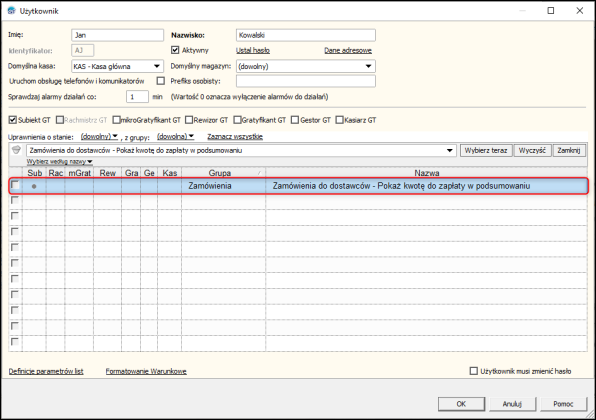596x420 pixels.
Task: Click the Użytkownik window title icon
Action: coord(11,11)
